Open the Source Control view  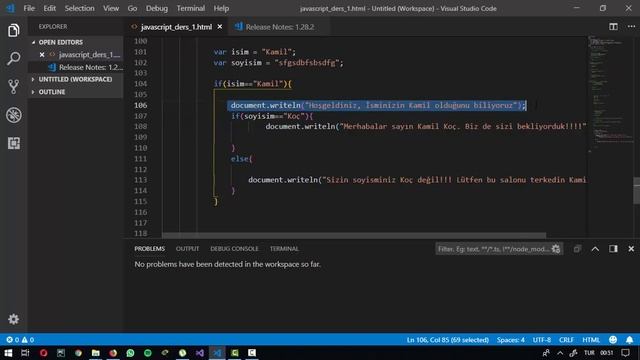pyautogui.click(x=13, y=87)
